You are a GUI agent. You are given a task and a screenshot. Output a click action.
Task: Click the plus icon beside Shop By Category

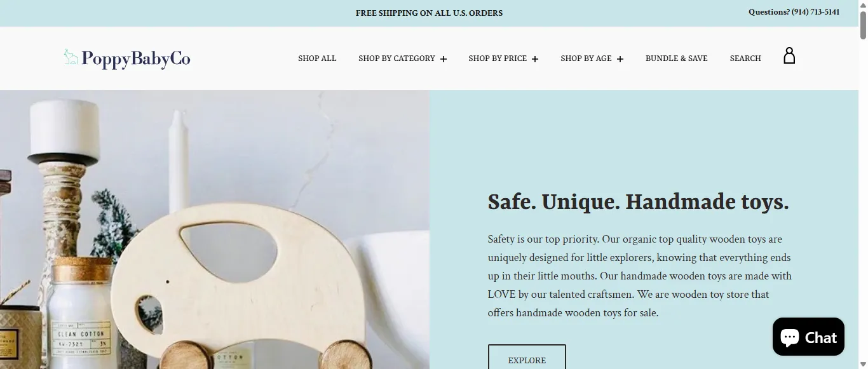tap(444, 59)
